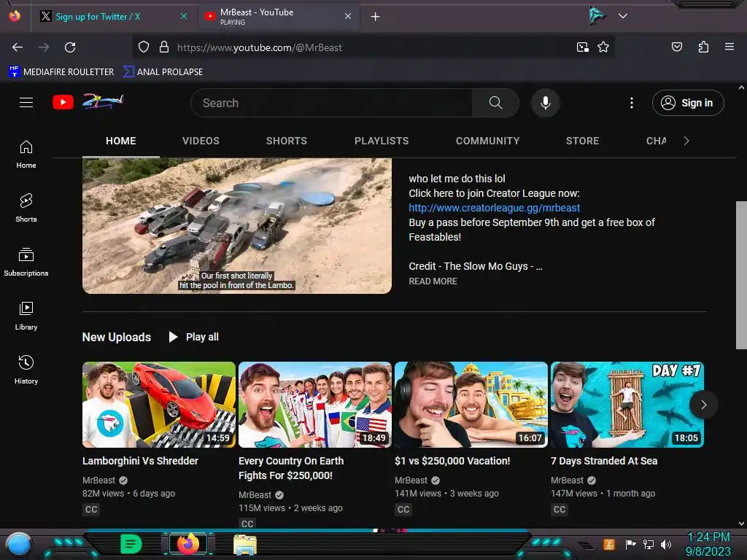Viewport: 747px width, 560px height.
Task: Click the browser address bar URL
Action: (x=259, y=47)
